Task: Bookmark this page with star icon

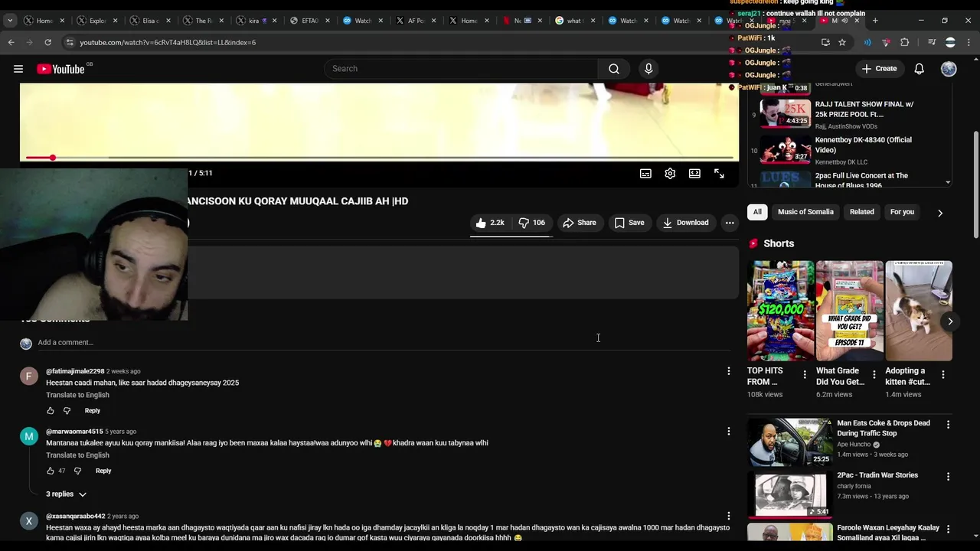Action: [x=842, y=42]
